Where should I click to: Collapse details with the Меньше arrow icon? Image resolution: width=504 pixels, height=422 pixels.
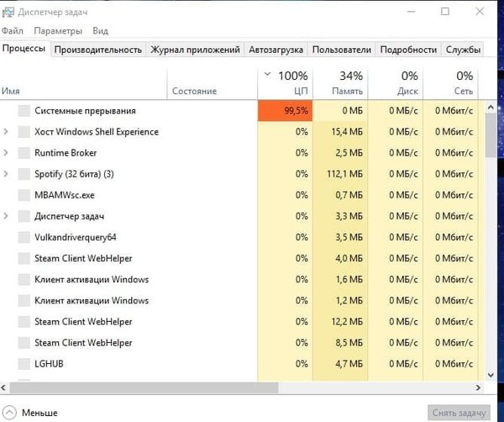(9, 413)
